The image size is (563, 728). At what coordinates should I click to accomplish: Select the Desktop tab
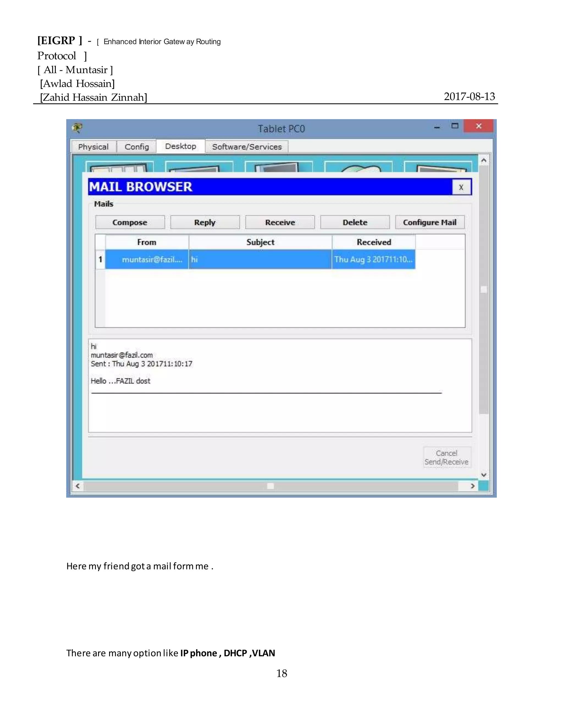point(180,146)
